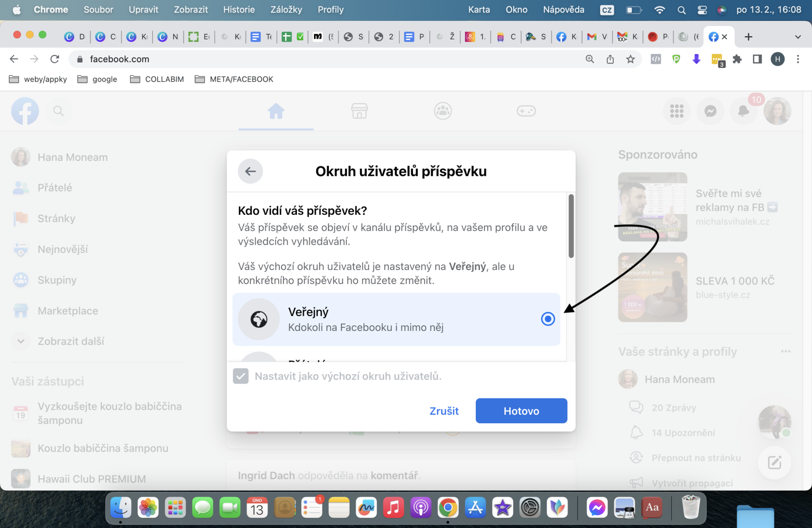Toggle the Chrome side panel icon

pyautogui.click(x=757, y=59)
